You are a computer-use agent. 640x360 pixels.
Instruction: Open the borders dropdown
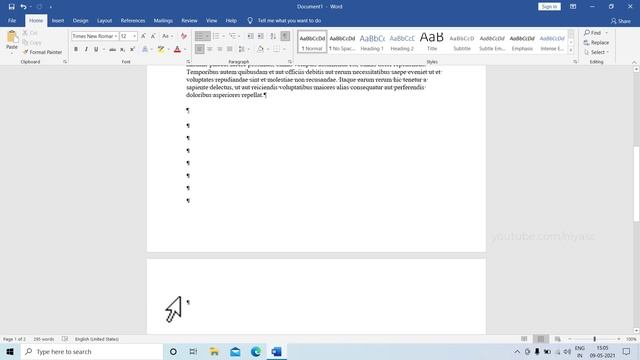click(x=284, y=49)
